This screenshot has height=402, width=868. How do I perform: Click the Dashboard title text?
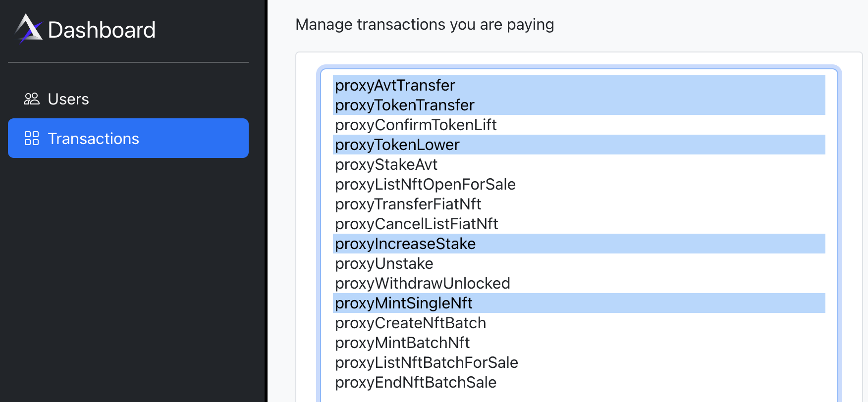pyautogui.click(x=101, y=30)
